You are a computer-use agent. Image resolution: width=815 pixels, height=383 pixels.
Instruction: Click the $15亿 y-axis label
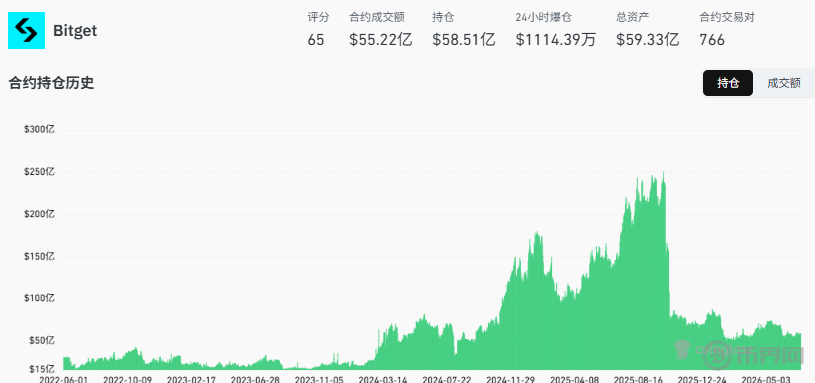point(41,369)
